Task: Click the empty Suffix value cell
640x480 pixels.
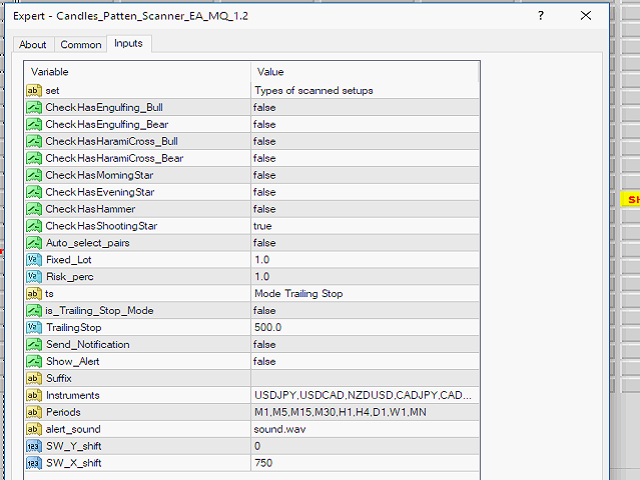Action: pos(365,378)
